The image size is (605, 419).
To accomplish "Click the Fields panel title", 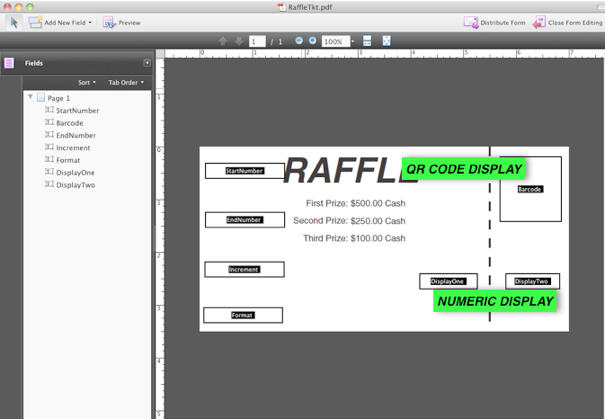I will click(x=34, y=63).
